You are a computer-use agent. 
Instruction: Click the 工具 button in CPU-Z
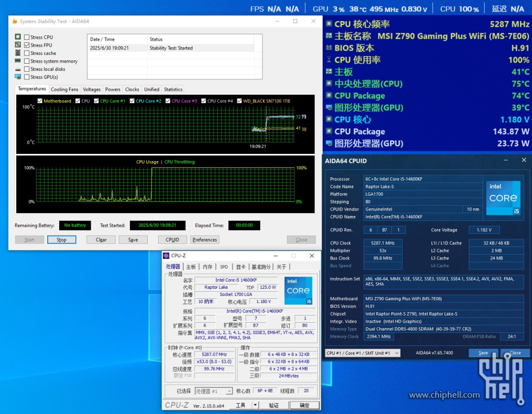(241, 405)
